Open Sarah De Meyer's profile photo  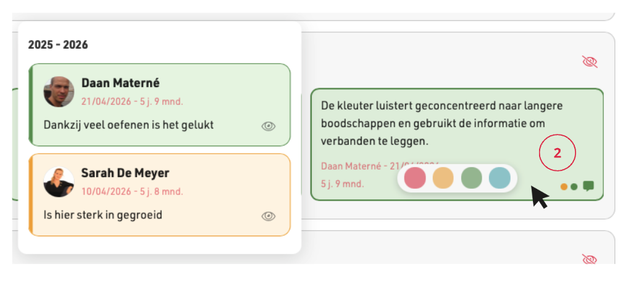click(x=59, y=181)
